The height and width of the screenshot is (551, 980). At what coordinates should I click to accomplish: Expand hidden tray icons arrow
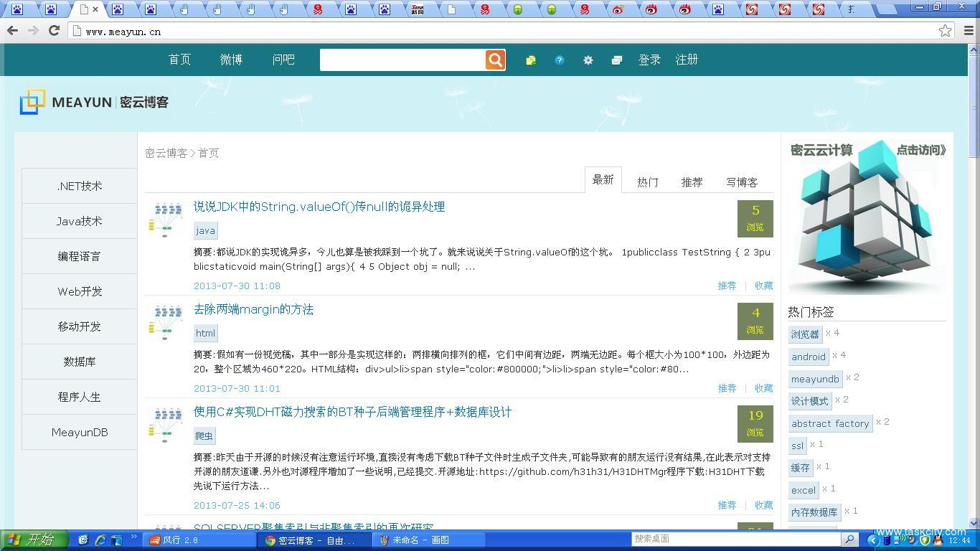[873, 540]
